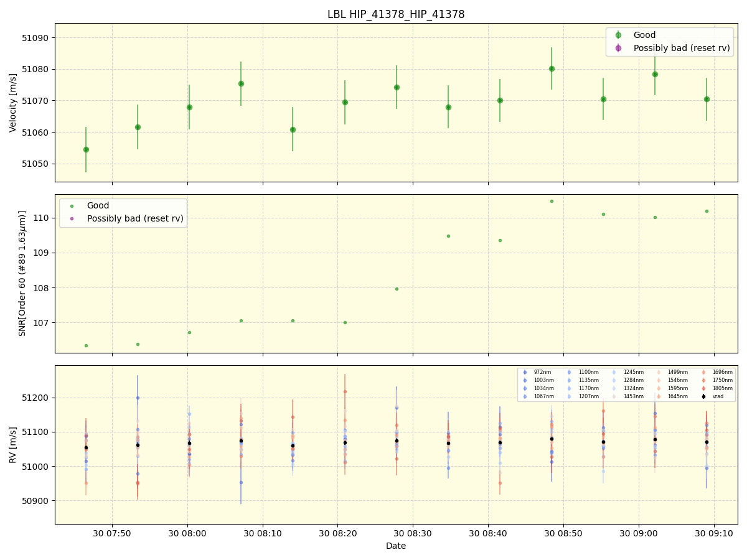747x560 pixels.
Task: Click the '30 07:50' date tick label
Action: (x=112, y=533)
